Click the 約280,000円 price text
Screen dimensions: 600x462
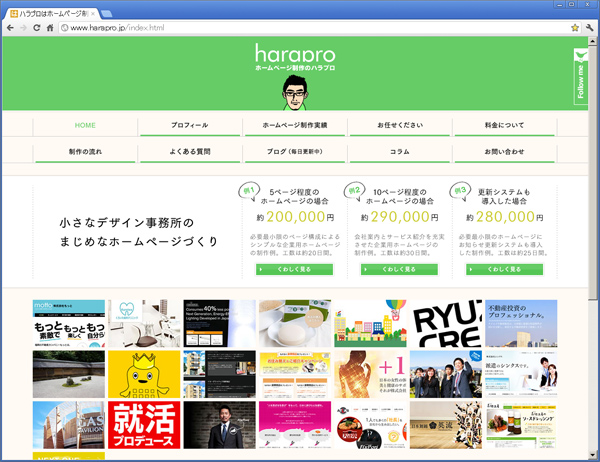[x=505, y=217]
